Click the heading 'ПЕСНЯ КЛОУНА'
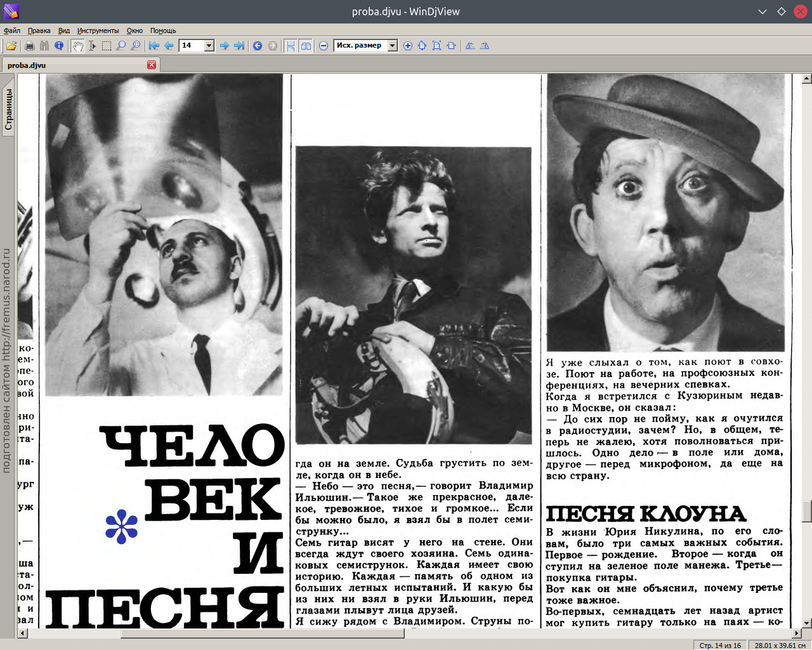The height and width of the screenshot is (650, 812). coord(646,514)
